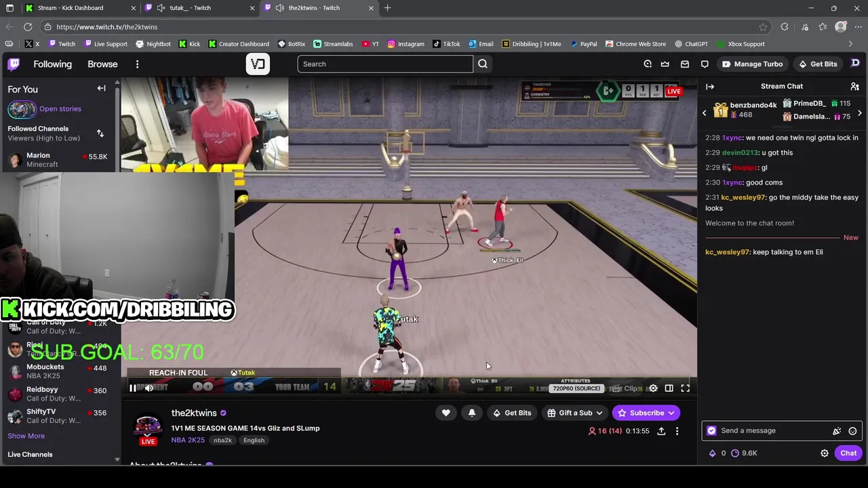Open video player settings gear

653,388
